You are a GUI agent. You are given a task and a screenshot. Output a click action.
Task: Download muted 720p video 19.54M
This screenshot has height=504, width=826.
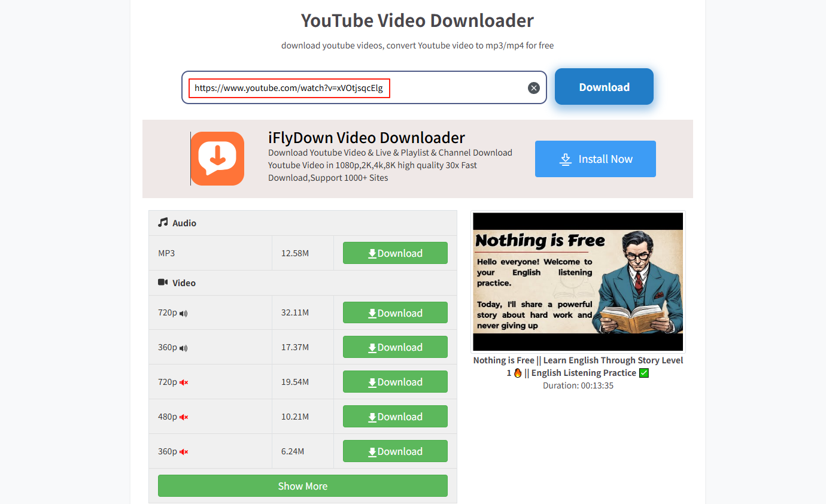(395, 382)
